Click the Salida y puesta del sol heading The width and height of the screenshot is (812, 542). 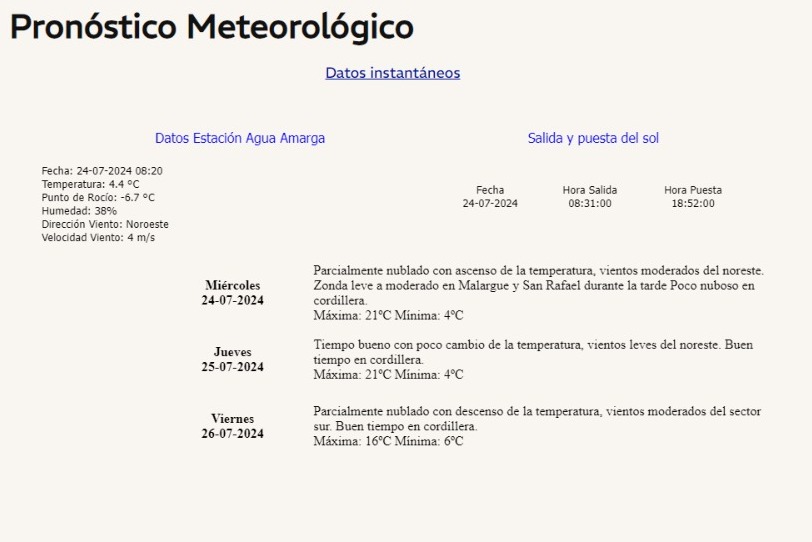593,138
